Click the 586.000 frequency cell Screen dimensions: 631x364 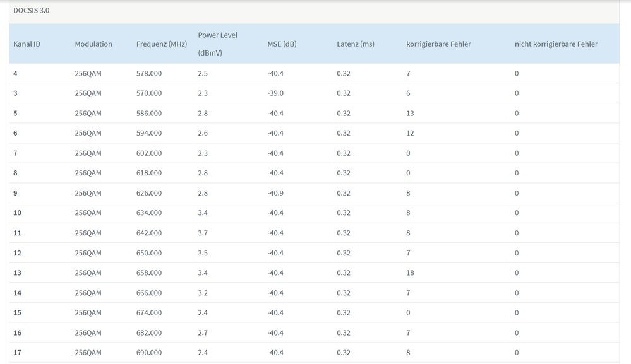click(149, 114)
